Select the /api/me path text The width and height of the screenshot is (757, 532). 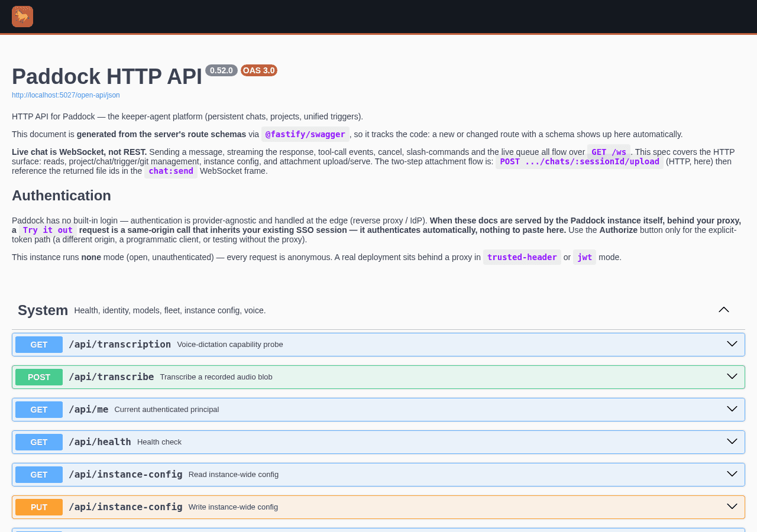pos(89,409)
